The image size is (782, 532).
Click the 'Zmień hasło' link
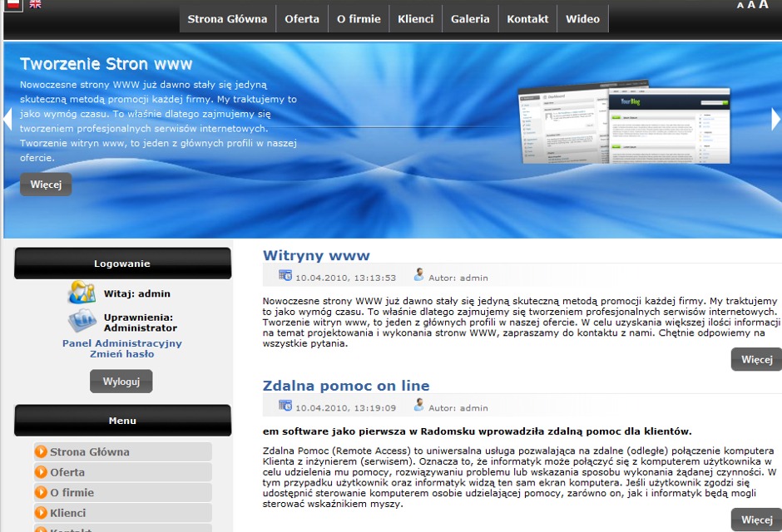click(x=122, y=354)
